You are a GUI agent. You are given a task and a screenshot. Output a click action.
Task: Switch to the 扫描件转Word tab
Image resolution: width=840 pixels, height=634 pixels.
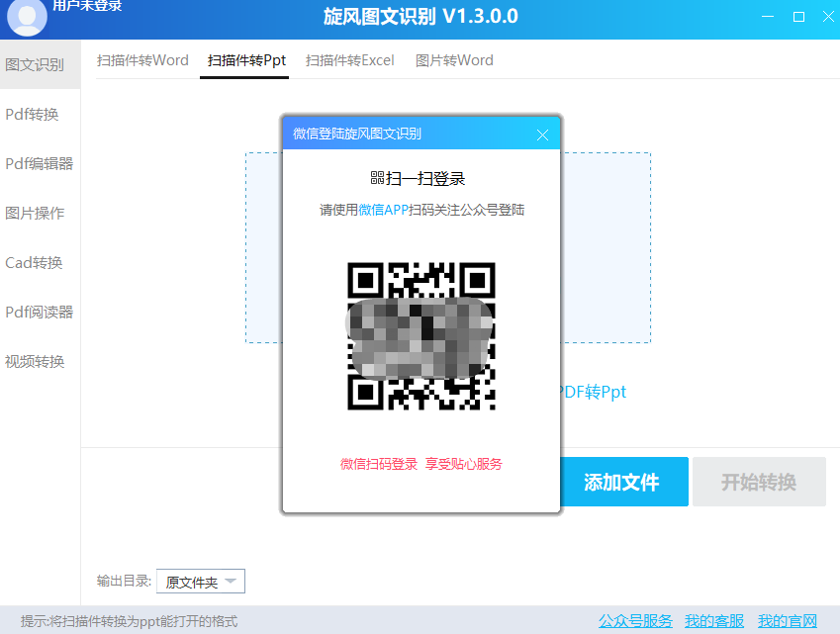141,60
